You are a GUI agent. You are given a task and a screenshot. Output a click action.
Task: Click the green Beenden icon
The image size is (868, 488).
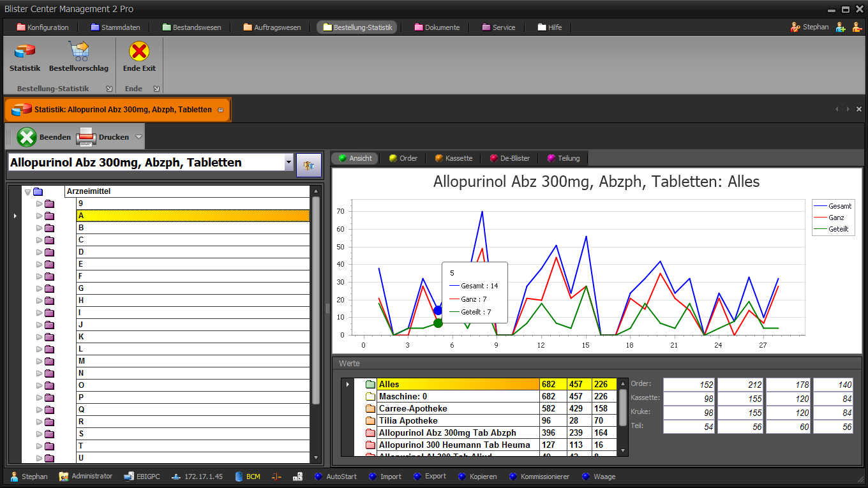(27, 137)
